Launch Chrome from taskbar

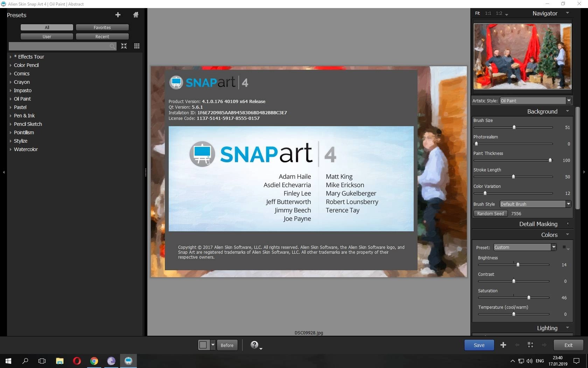[94, 361]
